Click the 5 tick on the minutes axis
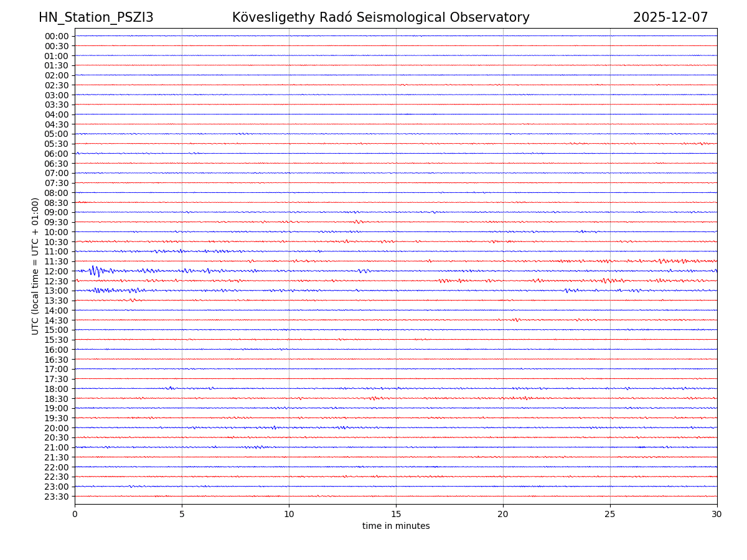747x560 pixels. point(182,515)
